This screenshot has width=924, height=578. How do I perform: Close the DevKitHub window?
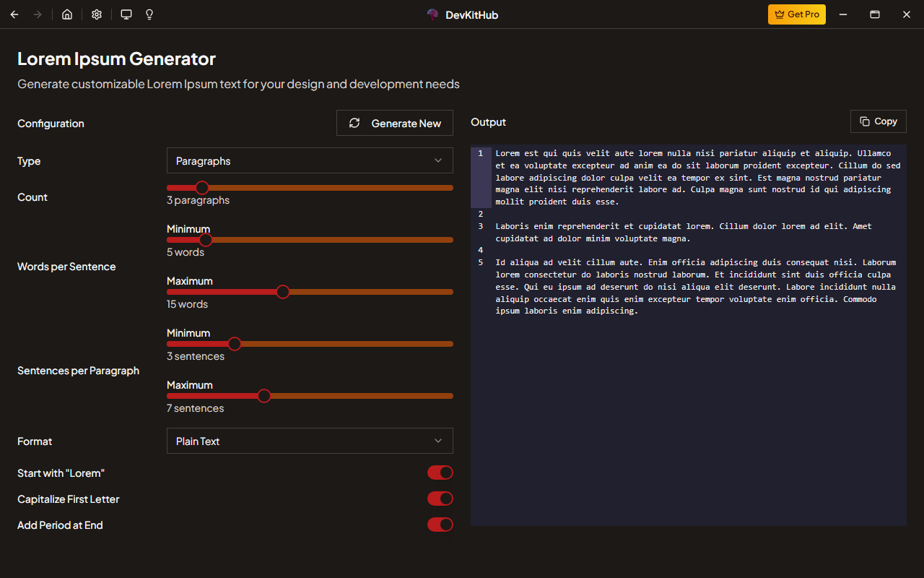pos(907,14)
